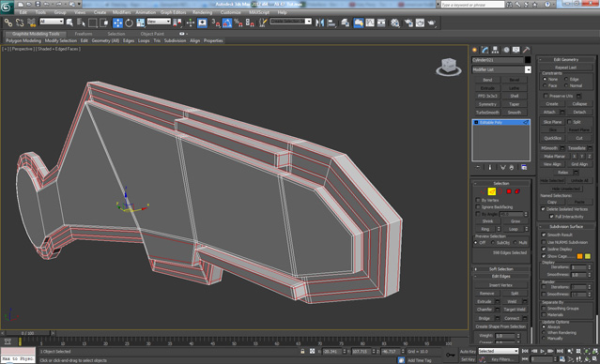Open the Create command panel tab
This screenshot has width=600, height=364.
(x=475, y=50)
